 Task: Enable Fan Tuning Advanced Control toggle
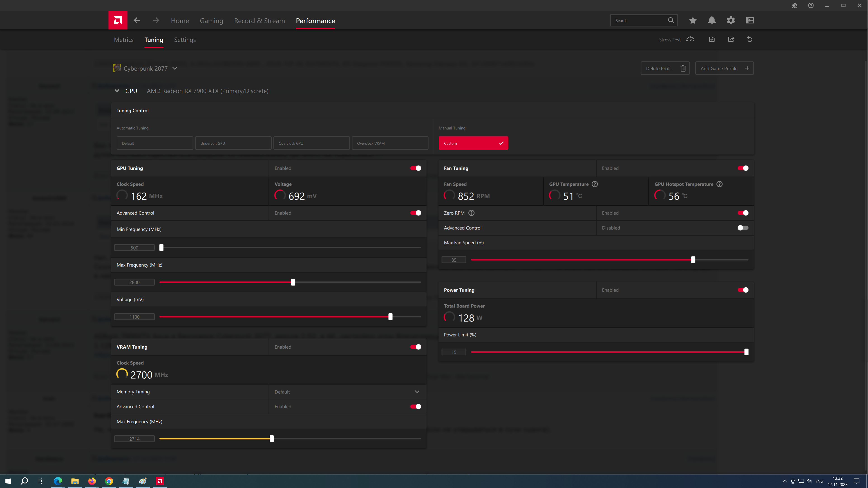[x=743, y=228]
